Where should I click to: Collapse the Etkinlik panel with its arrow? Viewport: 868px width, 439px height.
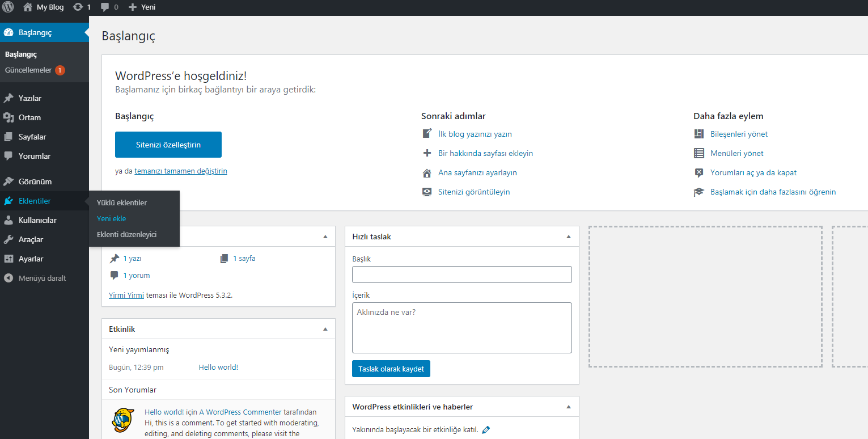coord(325,329)
